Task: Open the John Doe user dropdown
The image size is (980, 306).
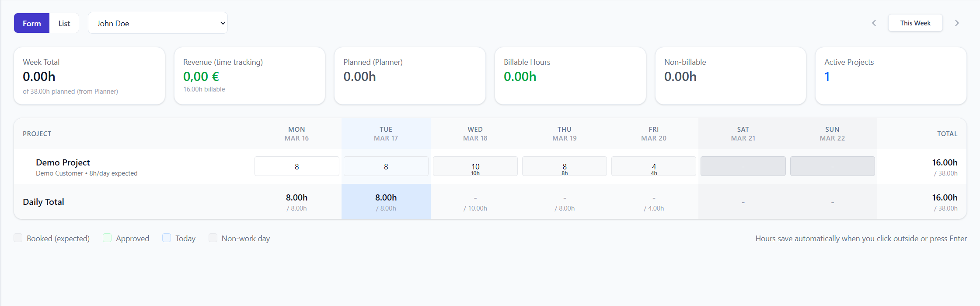Action: 157,23
